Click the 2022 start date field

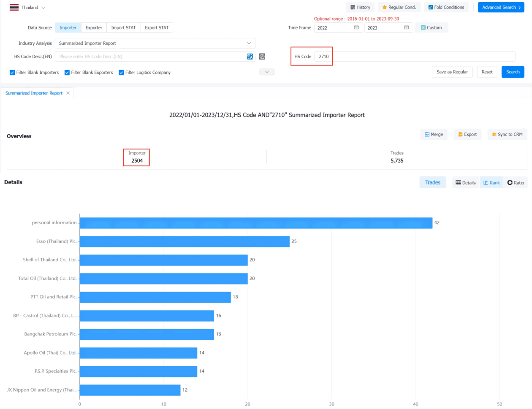point(338,28)
